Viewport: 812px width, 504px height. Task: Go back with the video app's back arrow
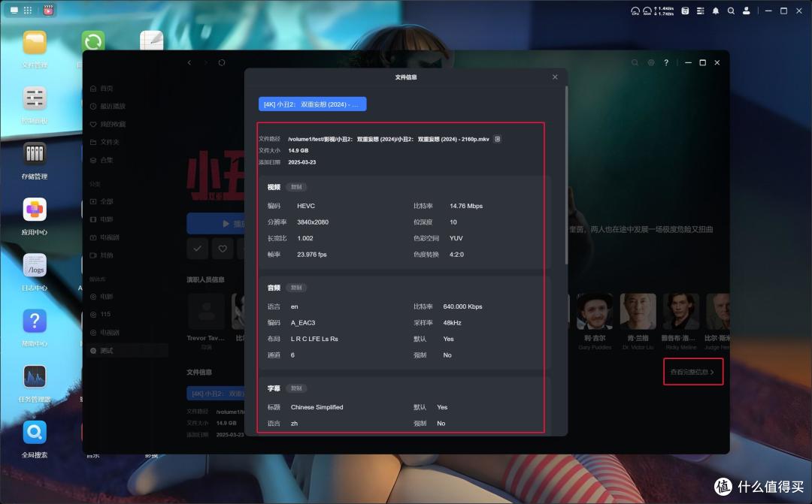189,62
